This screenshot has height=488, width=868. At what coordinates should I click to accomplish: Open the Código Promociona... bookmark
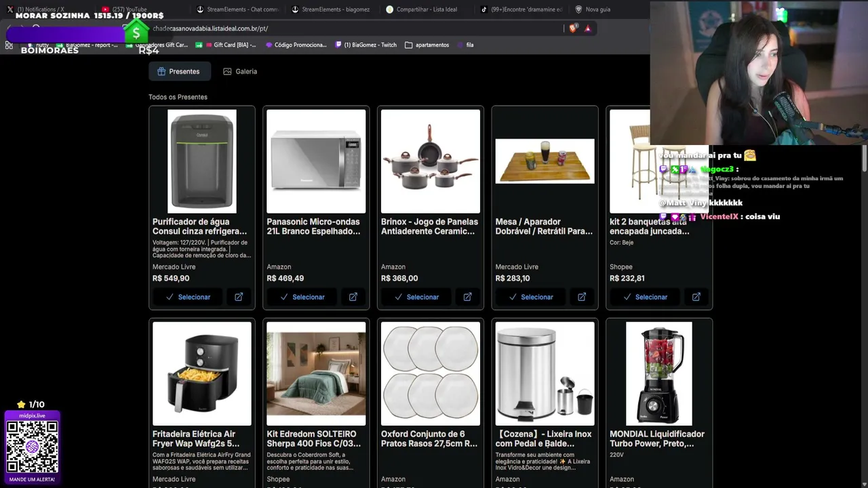[296, 45]
